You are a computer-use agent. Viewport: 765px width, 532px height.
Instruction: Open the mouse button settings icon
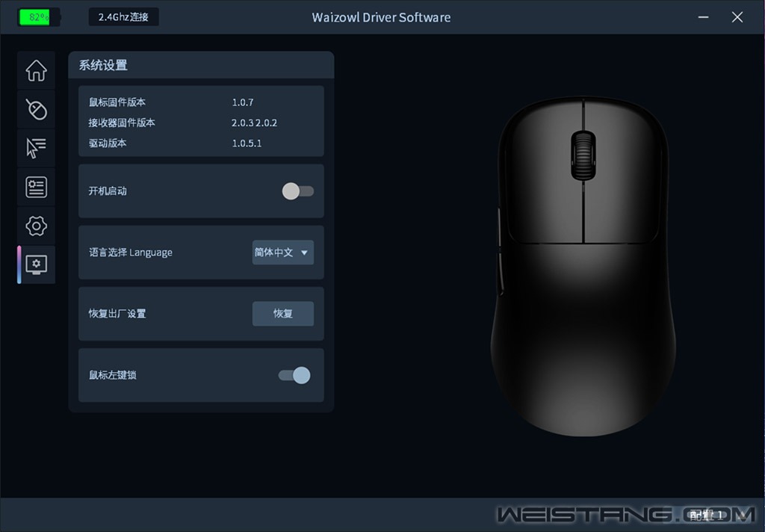coord(36,109)
